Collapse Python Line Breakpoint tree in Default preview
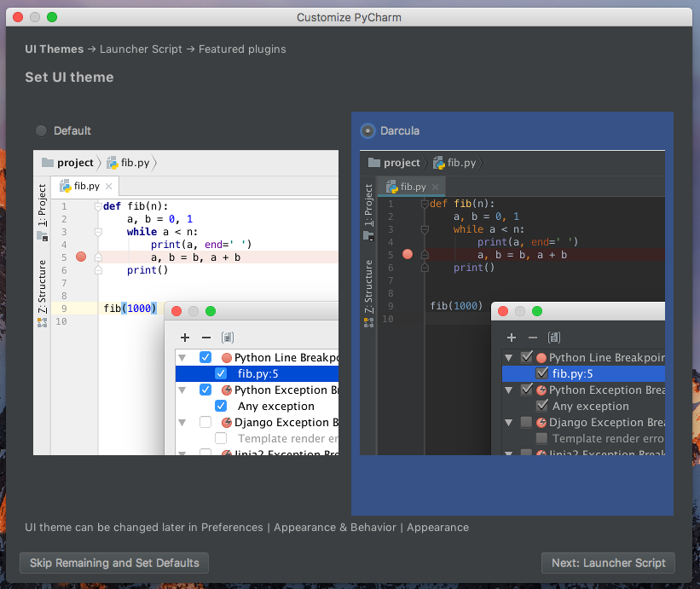This screenshot has width=700, height=589. (183, 358)
